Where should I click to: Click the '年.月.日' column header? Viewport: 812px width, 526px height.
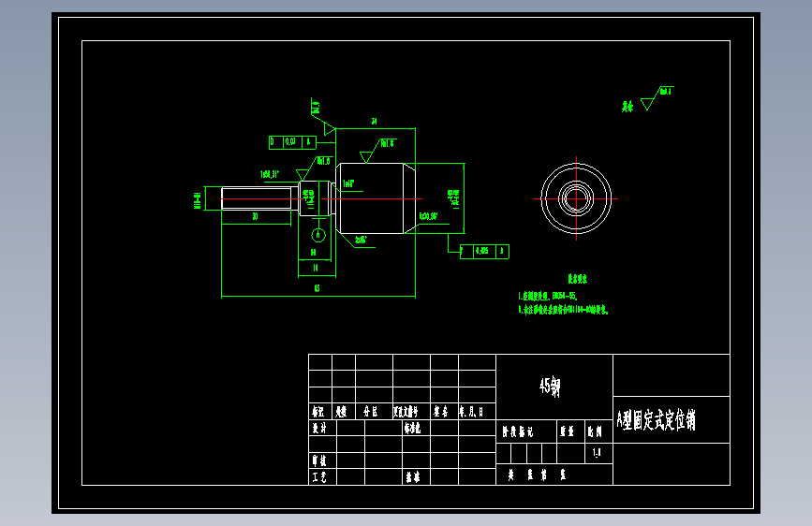pos(477,412)
